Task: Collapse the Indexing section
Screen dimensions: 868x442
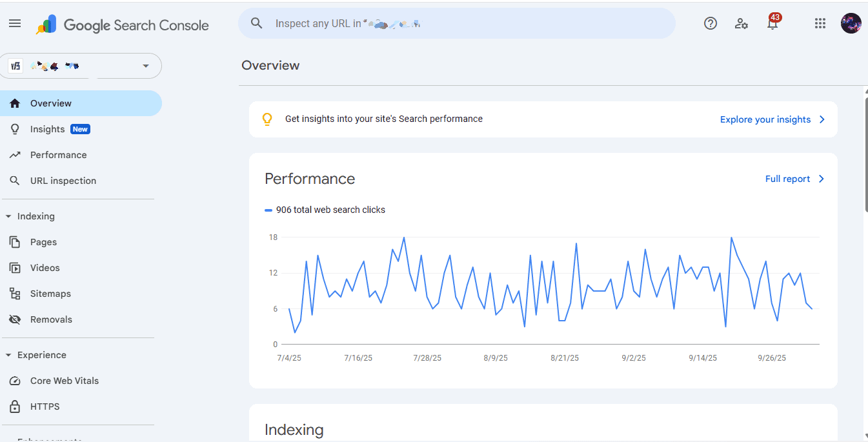Action: [x=8, y=217]
